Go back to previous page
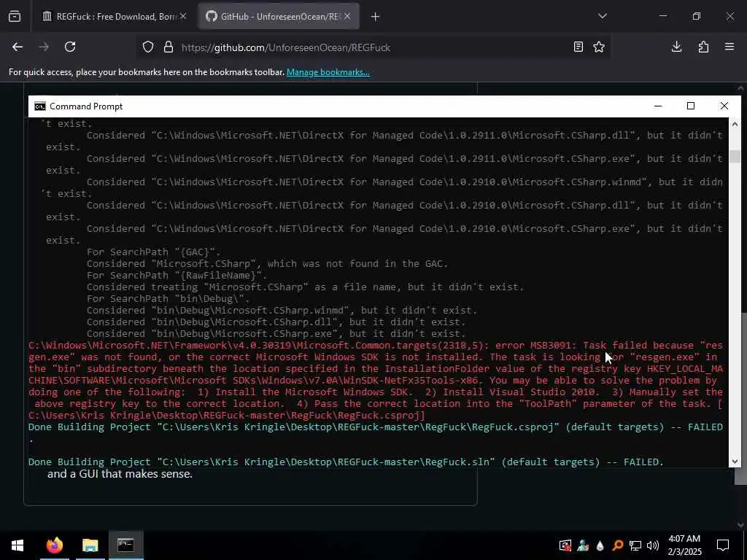 click(x=18, y=47)
